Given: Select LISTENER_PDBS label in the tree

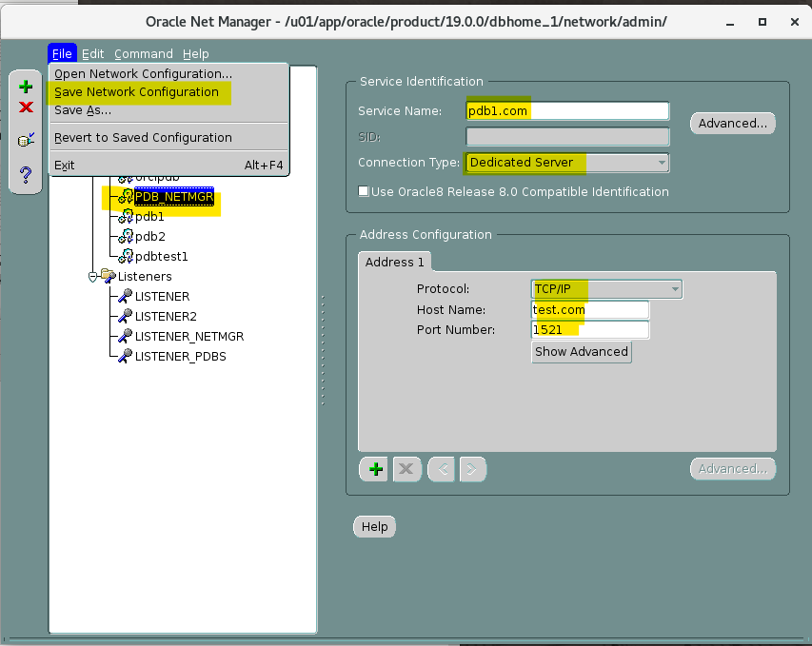Looking at the screenshot, I should [180, 356].
